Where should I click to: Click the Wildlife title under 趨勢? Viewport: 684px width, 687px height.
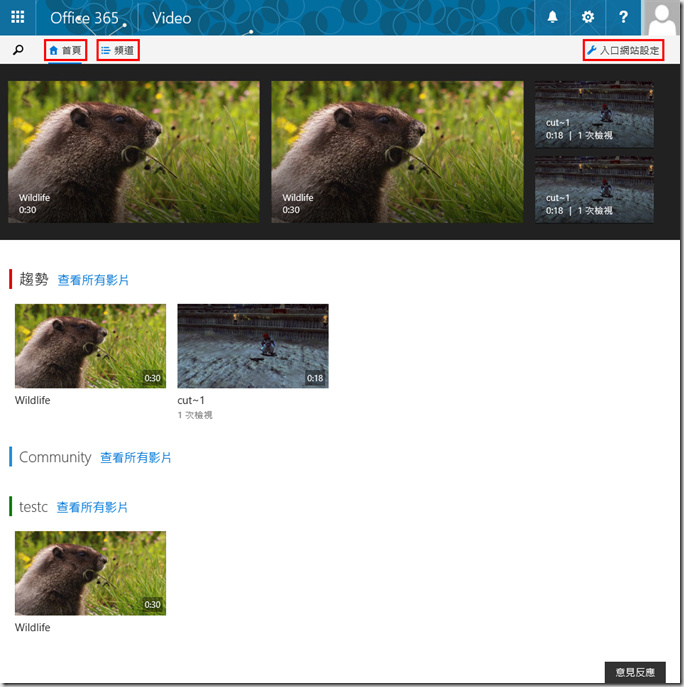point(32,400)
